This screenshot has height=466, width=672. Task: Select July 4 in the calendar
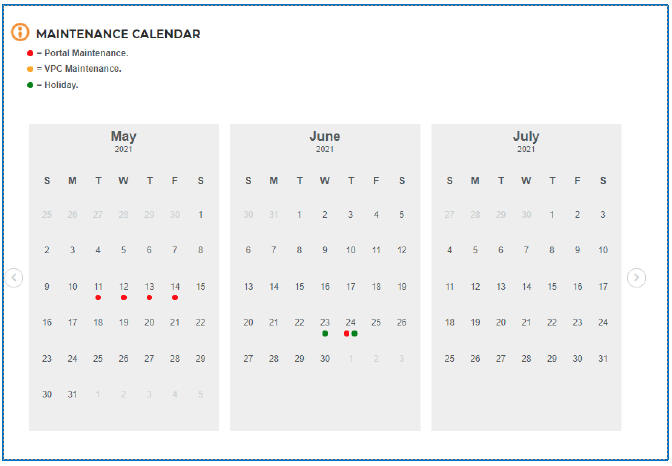point(450,250)
